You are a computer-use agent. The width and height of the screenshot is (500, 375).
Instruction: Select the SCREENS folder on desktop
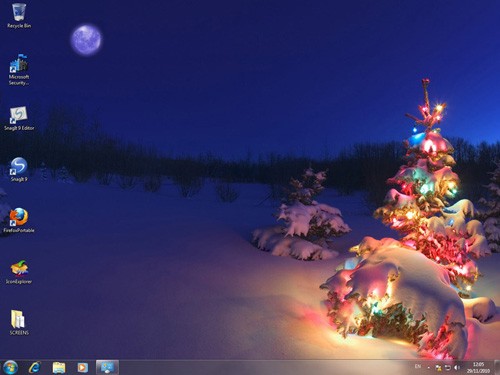click(19, 323)
